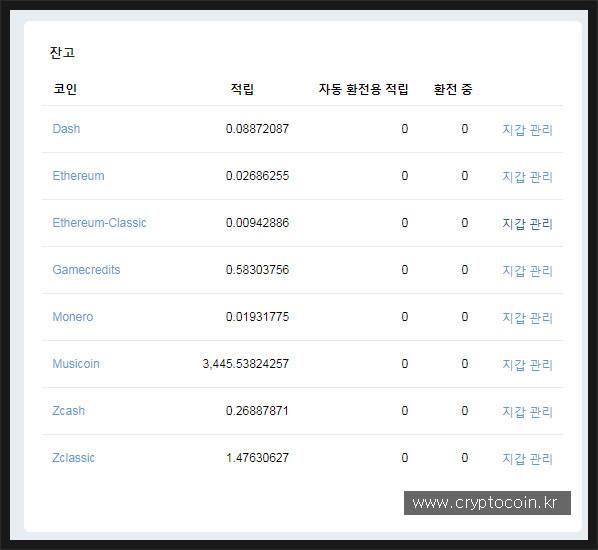Open the Monero coin link
Screen dimensions: 598x550
73,317
